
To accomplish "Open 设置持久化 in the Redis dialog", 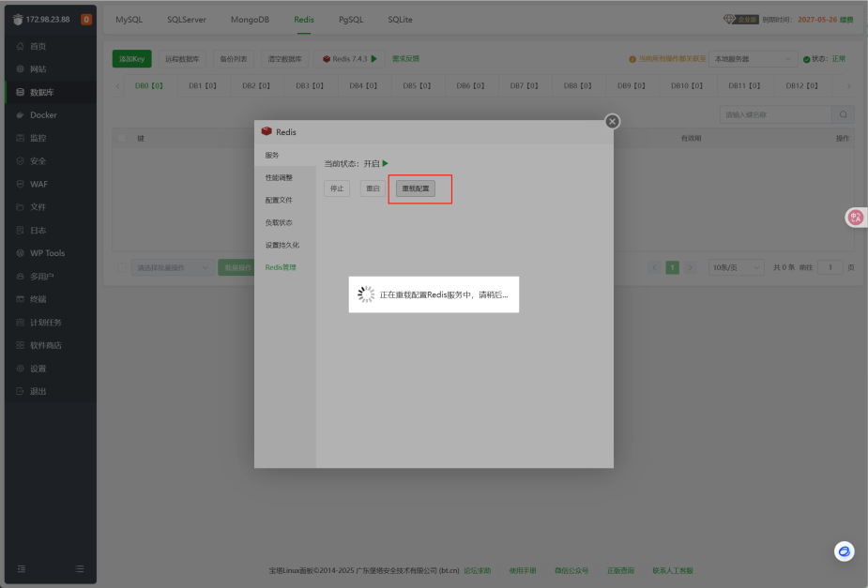I will coord(285,245).
